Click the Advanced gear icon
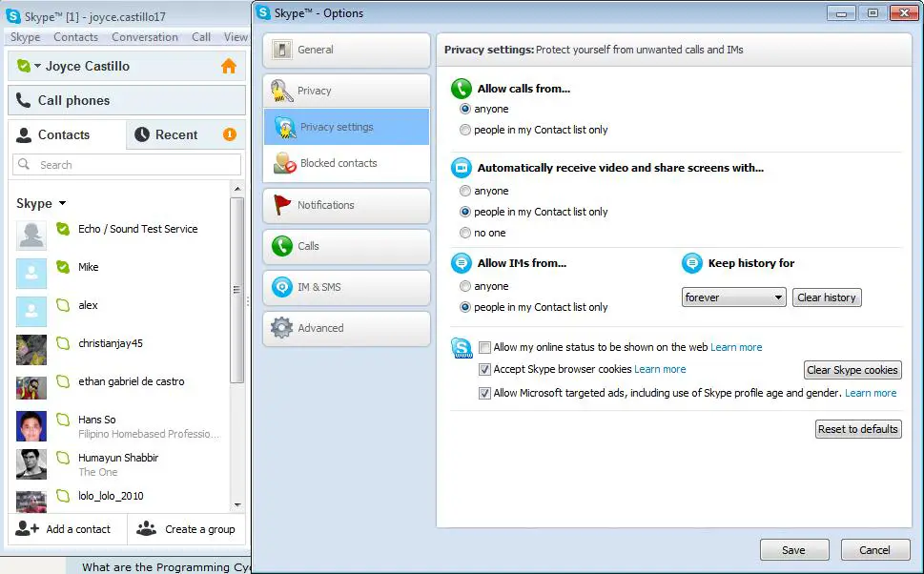Screen dimensions: 924x574 [281, 328]
